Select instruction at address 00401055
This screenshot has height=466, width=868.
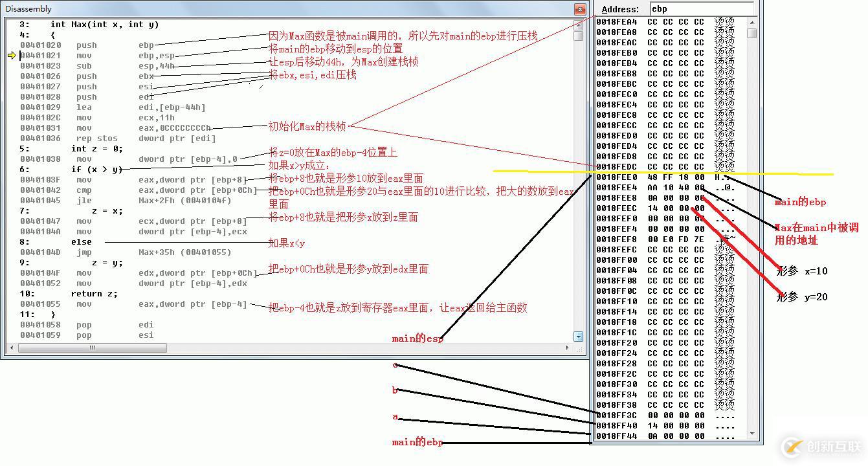[x=133, y=304]
